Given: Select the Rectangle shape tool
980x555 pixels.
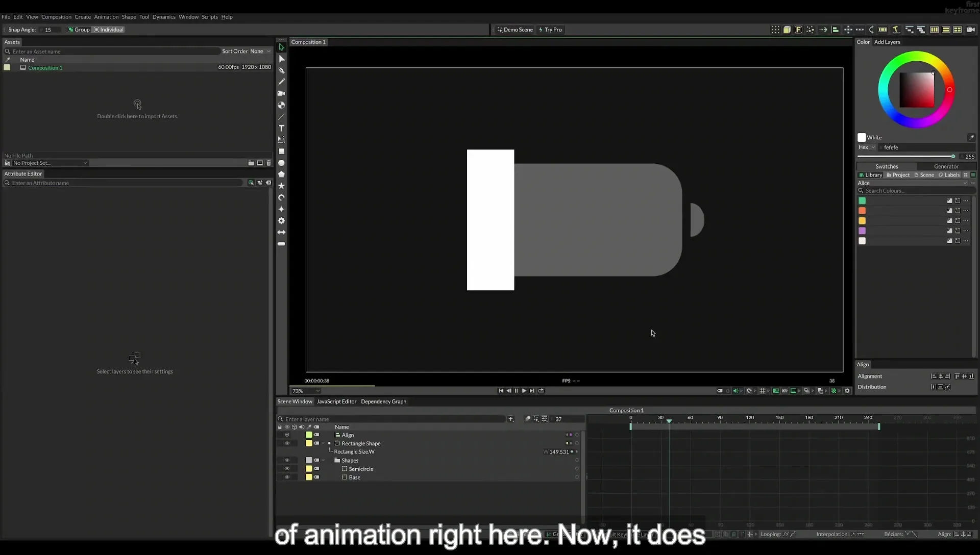Looking at the screenshot, I should point(281,152).
